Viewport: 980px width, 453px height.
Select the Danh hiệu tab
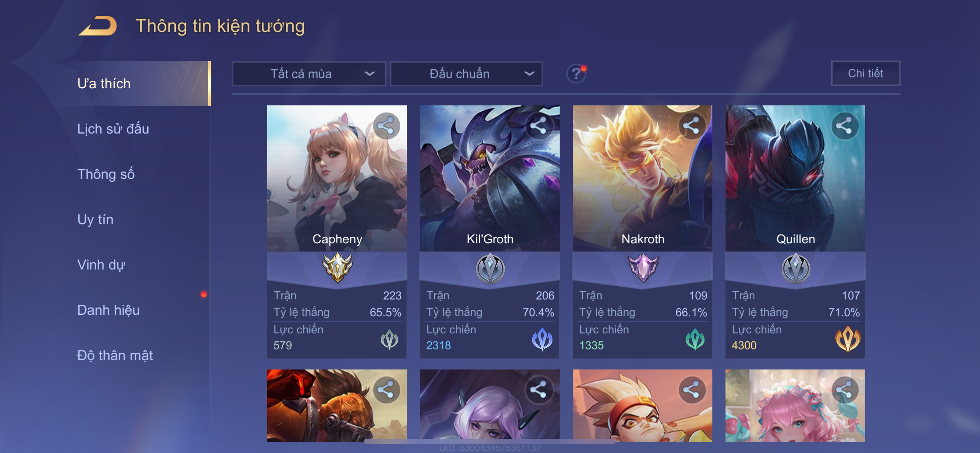pyautogui.click(x=108, y=310)
